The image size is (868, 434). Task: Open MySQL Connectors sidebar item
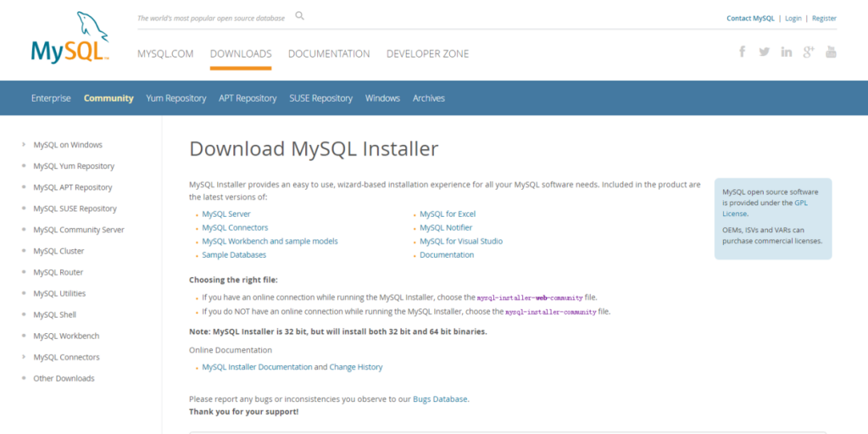(66, 357)
